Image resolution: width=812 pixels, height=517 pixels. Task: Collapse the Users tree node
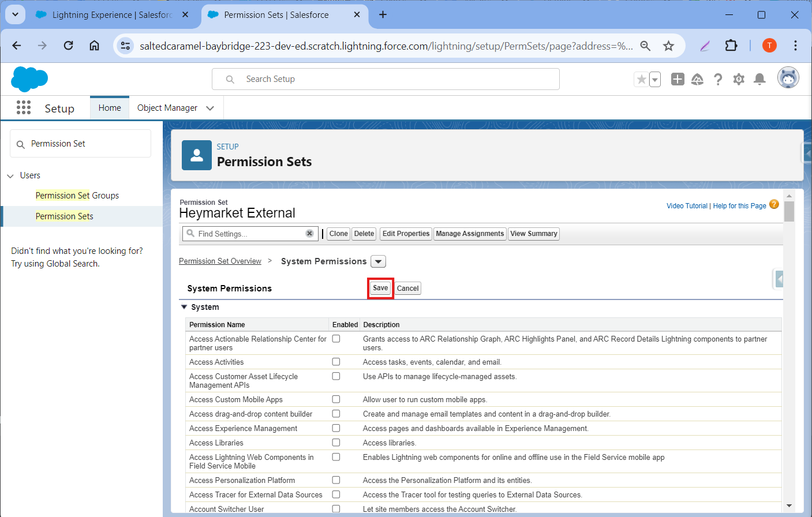click(x=10, y=176)
